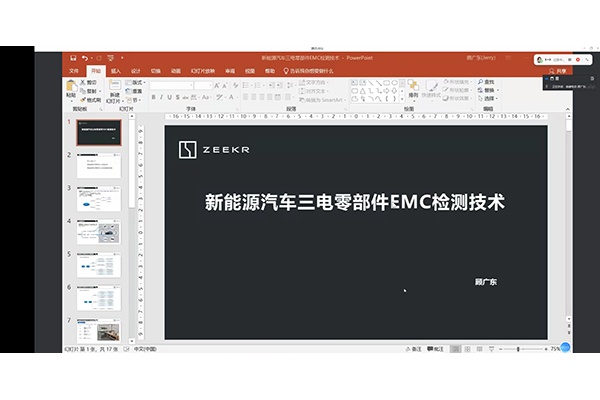Adjust the zoom slider in status bar
The height and width of the screenshot is (400, 600).
(x=516, y=348)
